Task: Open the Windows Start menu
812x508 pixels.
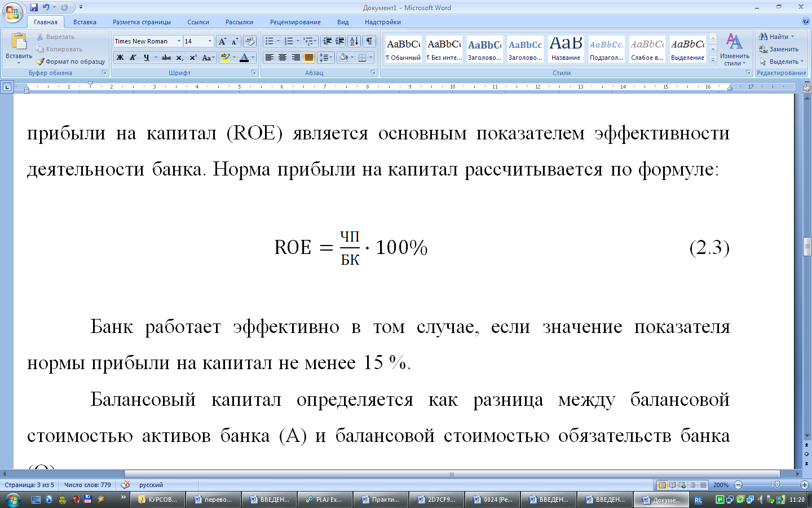Action: point(12,500)
